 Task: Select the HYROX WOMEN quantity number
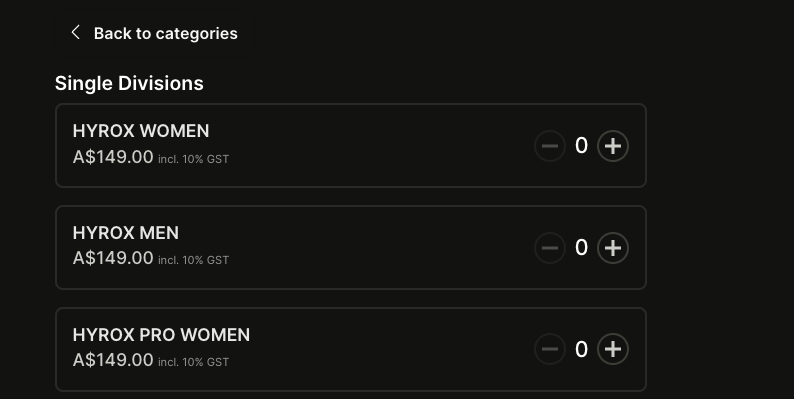point(581,146)
